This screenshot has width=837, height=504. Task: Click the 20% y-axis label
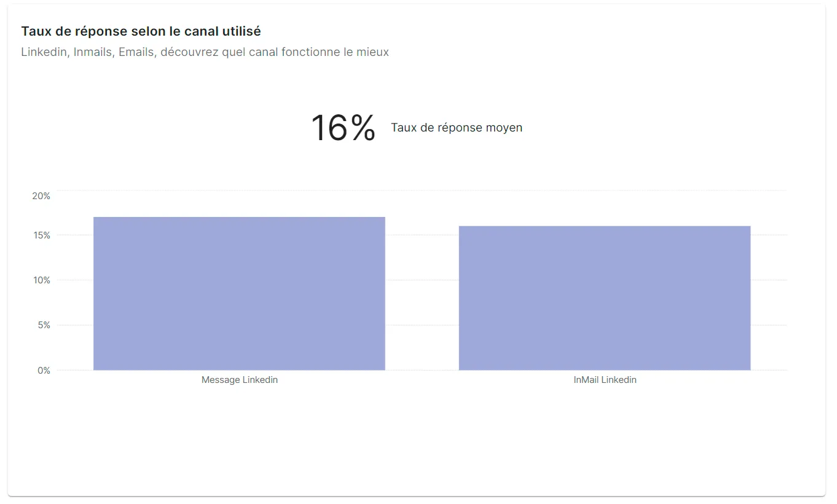pyautogui.click(x=41, y=196)
